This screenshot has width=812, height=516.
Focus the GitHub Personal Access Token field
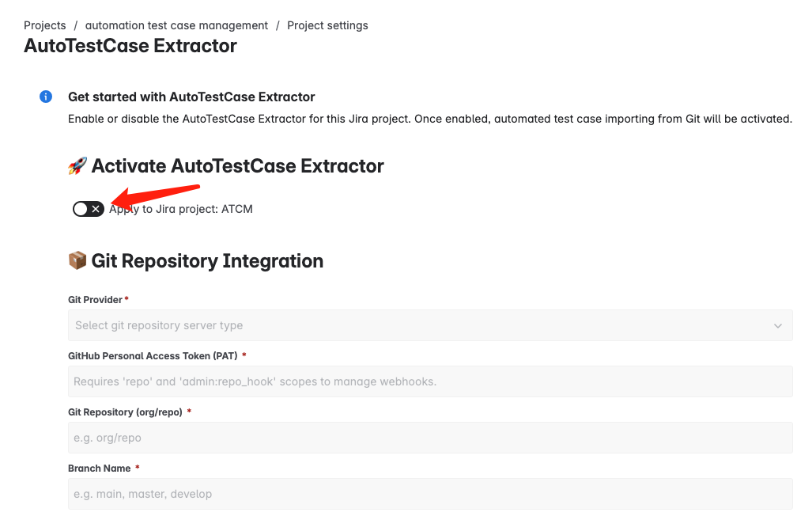click(430, 381)
